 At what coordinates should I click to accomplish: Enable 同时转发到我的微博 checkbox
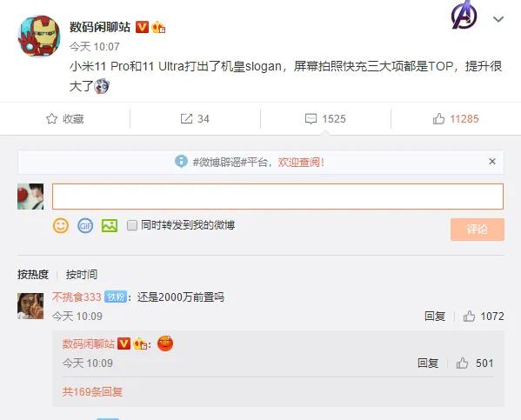click(132, 225)
